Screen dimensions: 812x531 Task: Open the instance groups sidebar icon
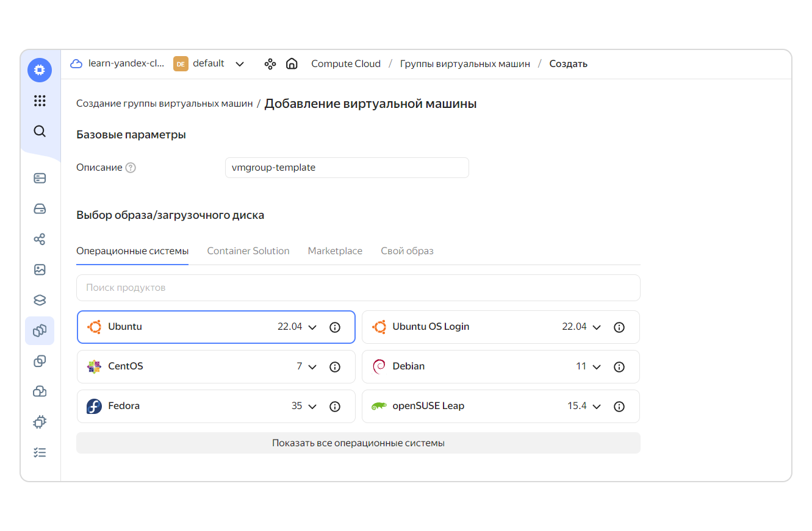(x=40, y=330)
